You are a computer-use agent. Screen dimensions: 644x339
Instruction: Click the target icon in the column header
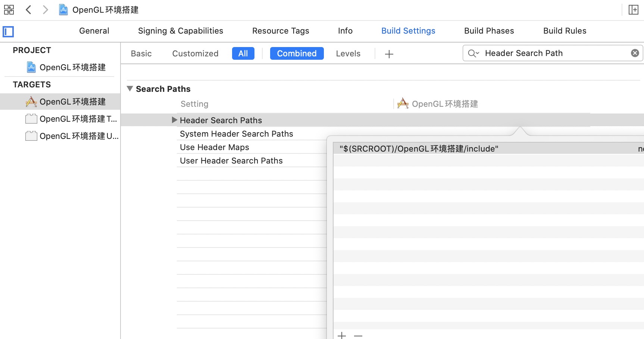[403, 103]
